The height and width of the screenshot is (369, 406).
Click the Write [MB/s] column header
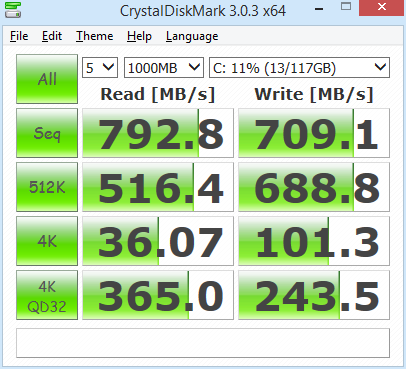click(314, 94)
